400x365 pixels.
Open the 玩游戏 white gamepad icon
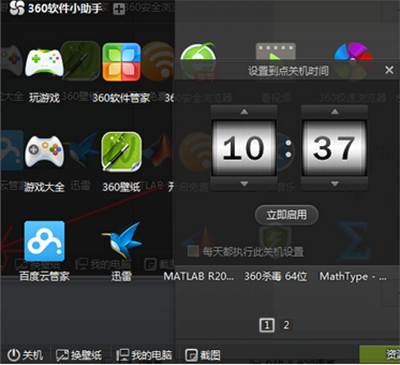pyautogui.click(x=44, y=62)
